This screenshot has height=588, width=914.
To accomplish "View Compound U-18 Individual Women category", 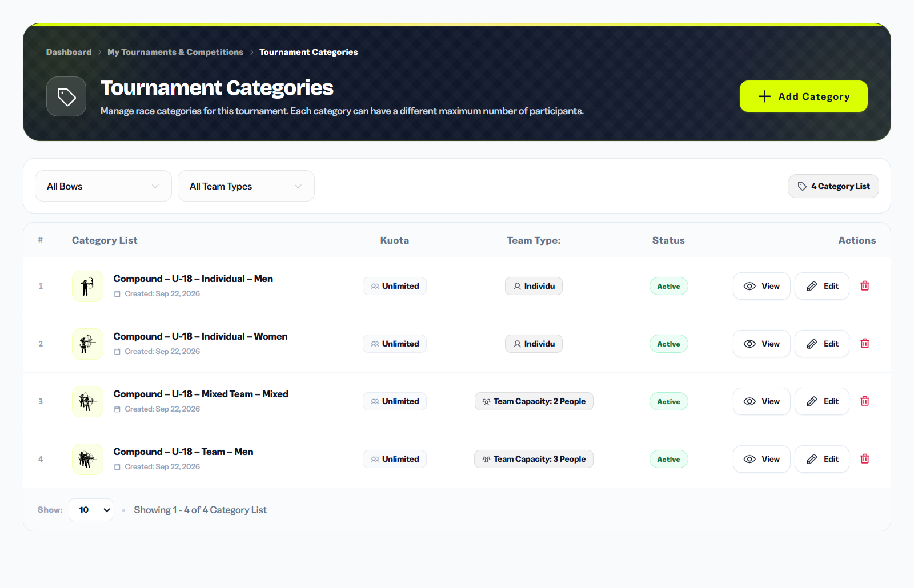I will point(761,344).
